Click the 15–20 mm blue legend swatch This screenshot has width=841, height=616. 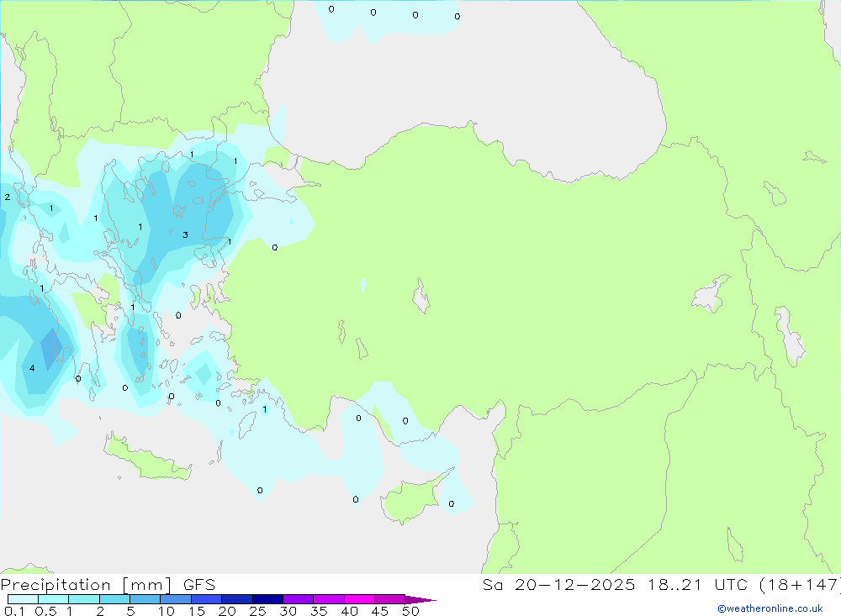tap(207, 599)
